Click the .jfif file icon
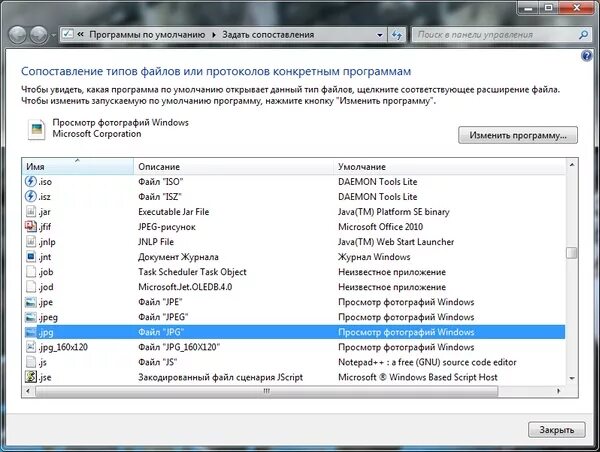Screen dimensions: 600x452 coord(31,226)
